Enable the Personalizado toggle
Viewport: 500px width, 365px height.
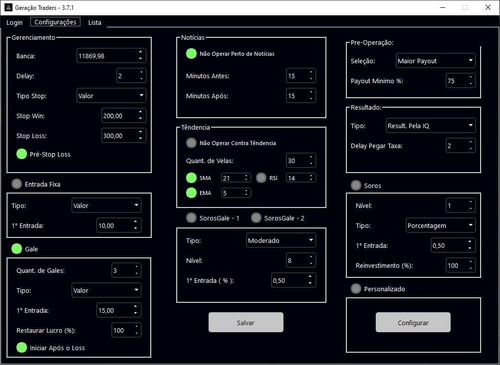[356, 289]
